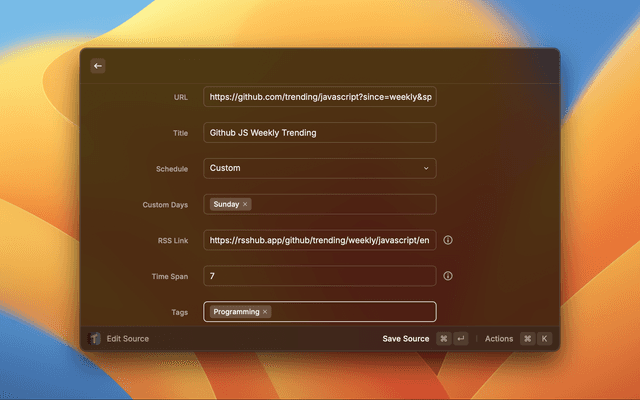Screen dimensions: 640x400
Task: Focus the Title field with Github JS Weekly Trending
Action: pos(319,132)
